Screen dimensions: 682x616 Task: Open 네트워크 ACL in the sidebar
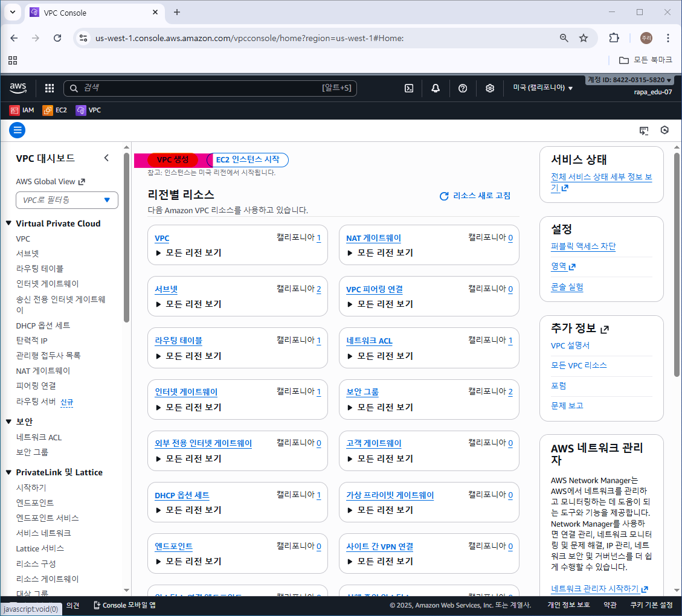tap(39, 437)
